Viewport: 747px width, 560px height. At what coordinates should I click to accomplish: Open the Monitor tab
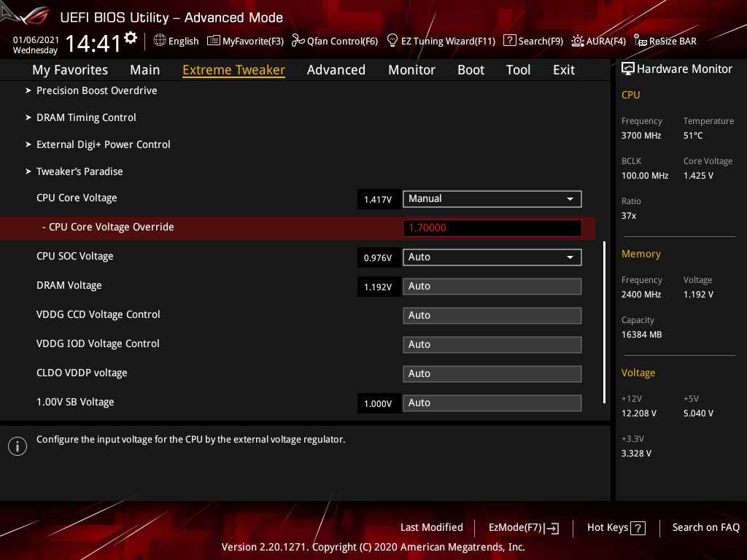(411, 70)
